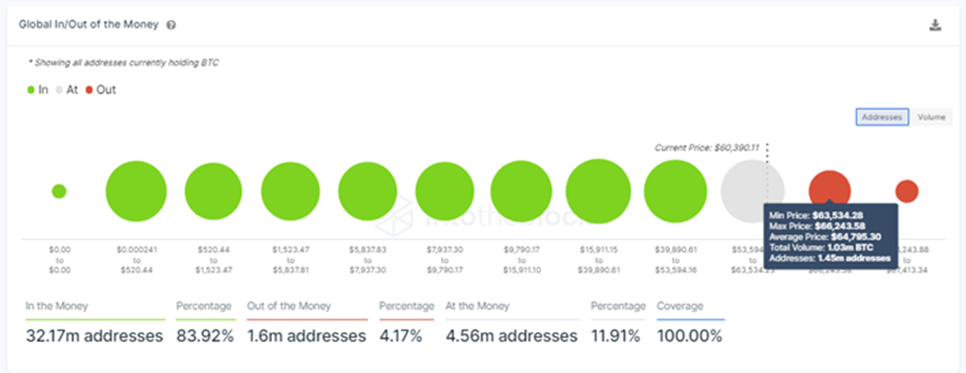Click the Coverage heading
Image resolution: width=966 pixels, height=373 pixels.
tap(680, 306)
